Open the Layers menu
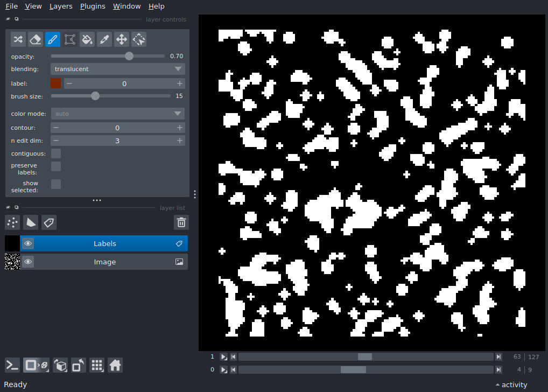Image resolution: width=548 pixels, height=392 pixels. coord(60,6)
